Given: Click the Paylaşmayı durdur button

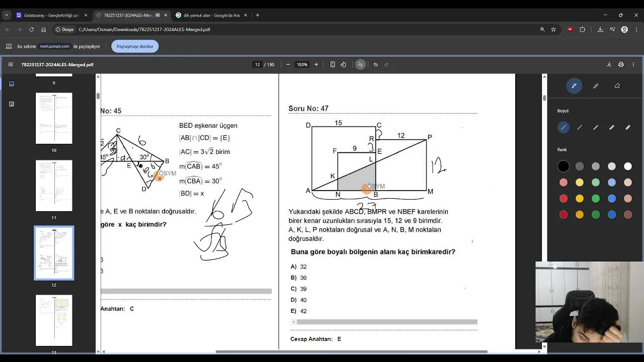Looking at the screenshot, I should (135, 46).
